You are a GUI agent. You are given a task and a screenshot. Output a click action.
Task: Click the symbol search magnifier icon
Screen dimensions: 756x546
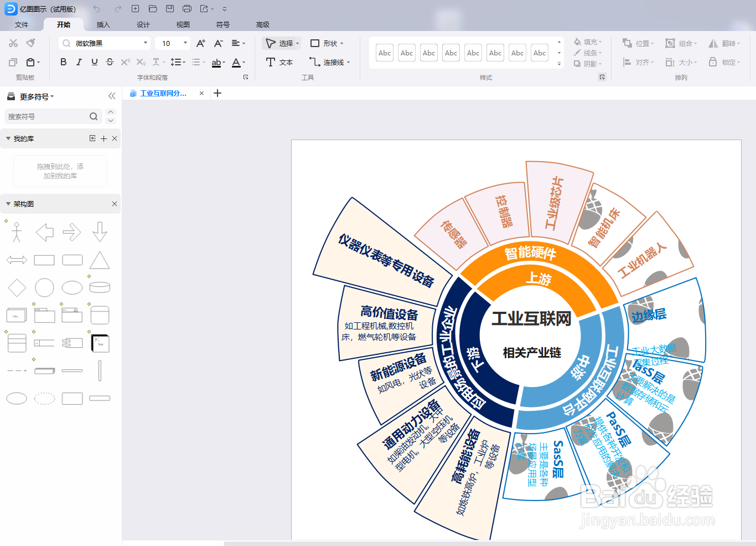coord(94,116)
